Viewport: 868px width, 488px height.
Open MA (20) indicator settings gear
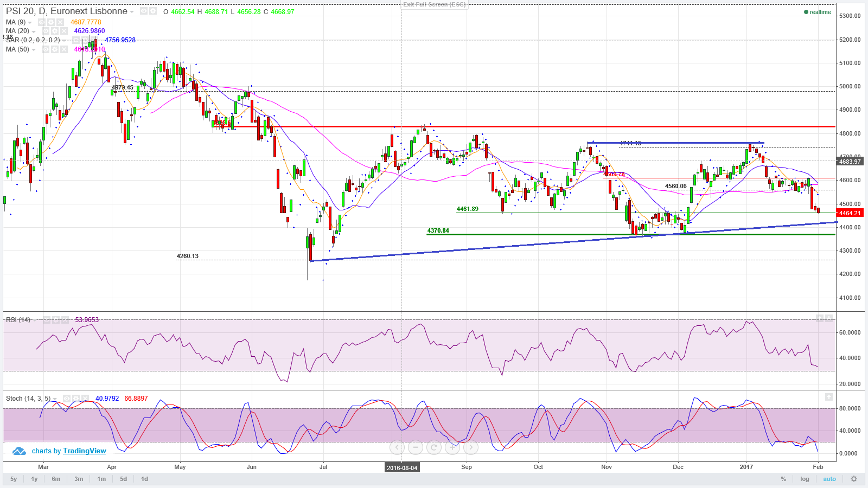55,31
